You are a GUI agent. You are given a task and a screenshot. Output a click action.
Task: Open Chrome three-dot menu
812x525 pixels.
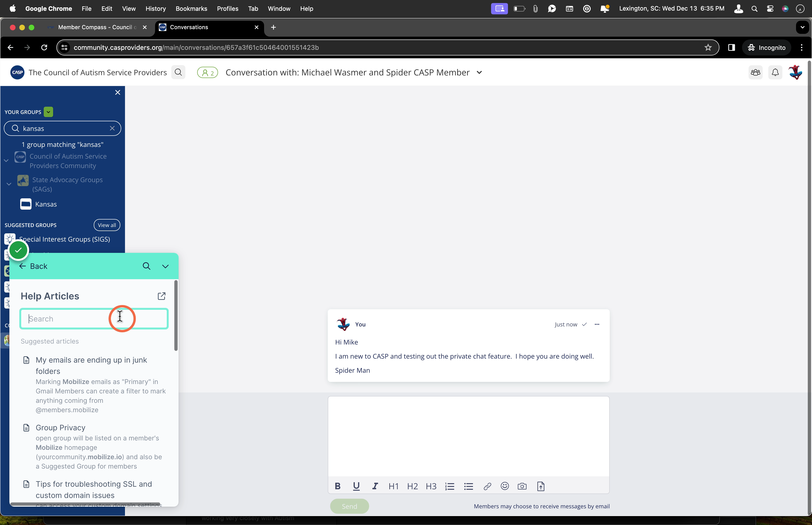(x=801, y=47)
